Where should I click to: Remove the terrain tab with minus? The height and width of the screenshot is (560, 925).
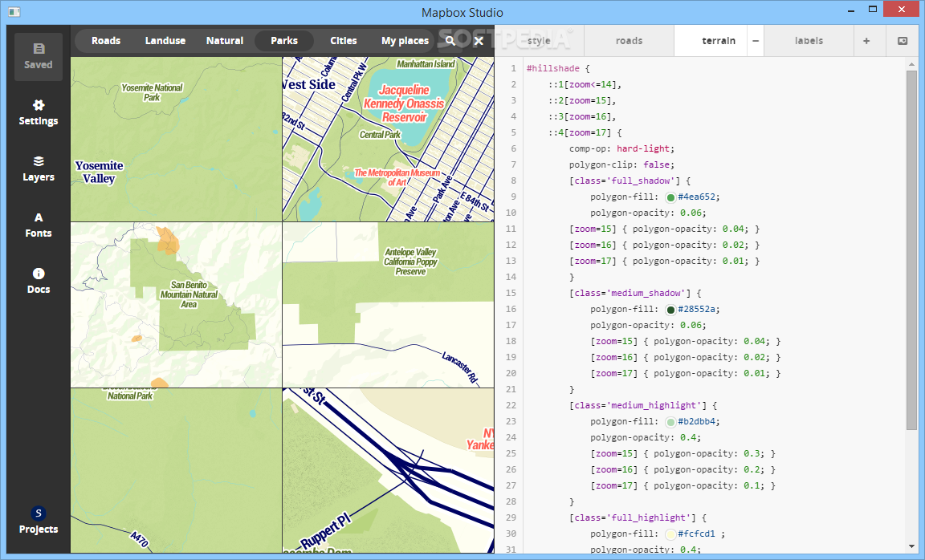[x=755, y=41]
